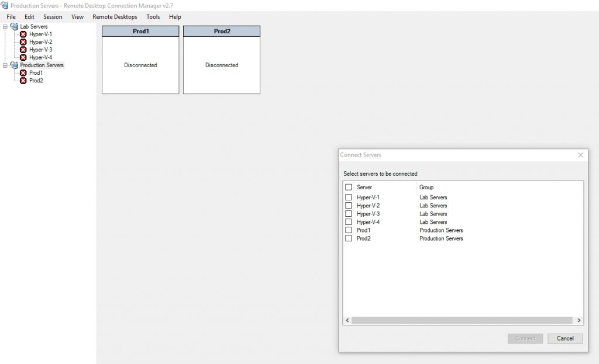Select the Prod2 thumbnail pane

click(x=222, y=60)
